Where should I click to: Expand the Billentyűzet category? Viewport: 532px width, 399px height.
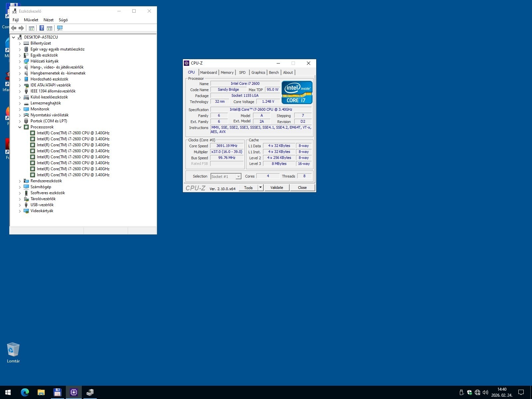click(x=20, y=43)
